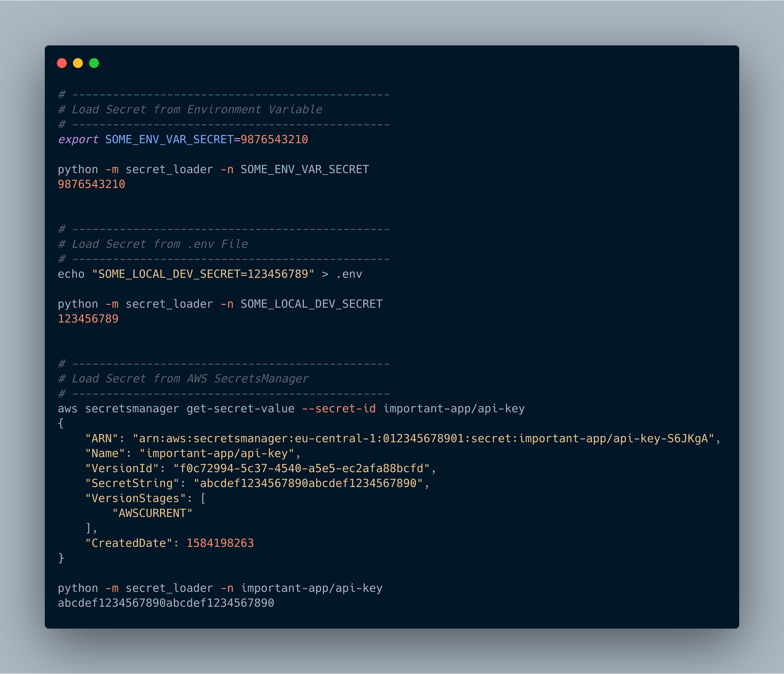This screenshot has height=674, width=784.
Task: Click the yellow minimize window dot
Action: pos(78,63)
